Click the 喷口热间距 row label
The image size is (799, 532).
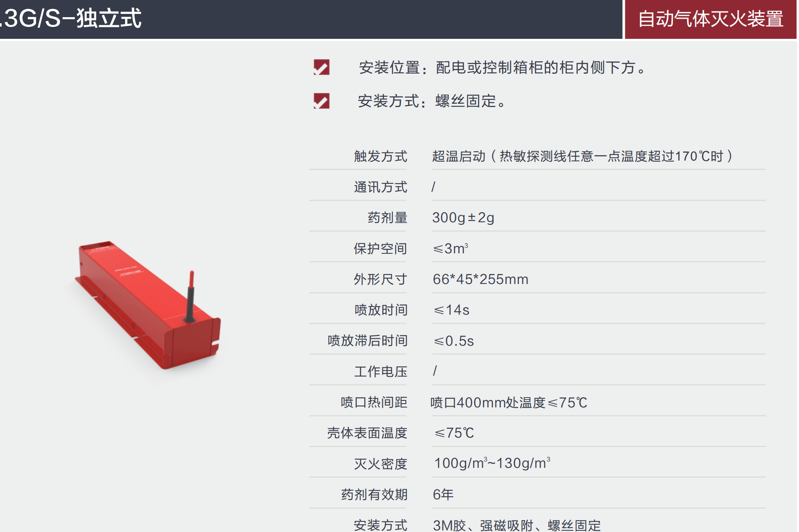(x=374, y=402)
